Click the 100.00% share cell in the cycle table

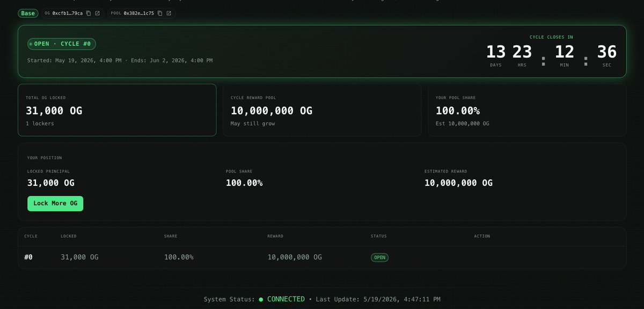179,257
